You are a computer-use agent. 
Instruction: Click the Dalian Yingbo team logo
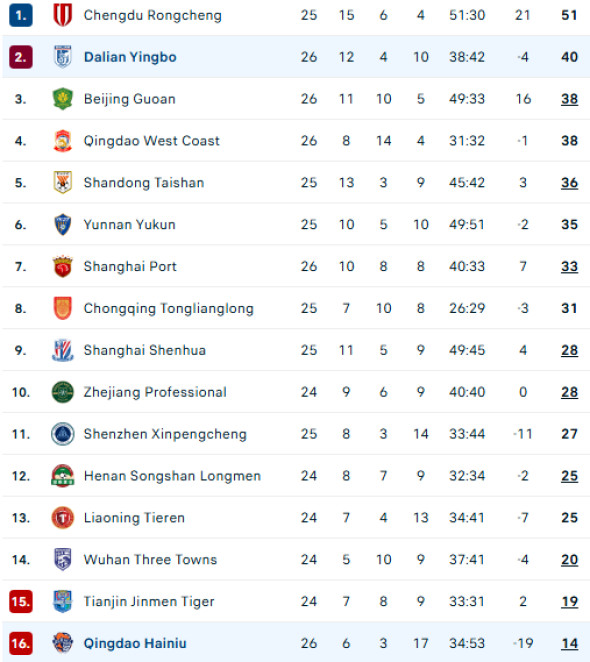(x=63, y=57)
